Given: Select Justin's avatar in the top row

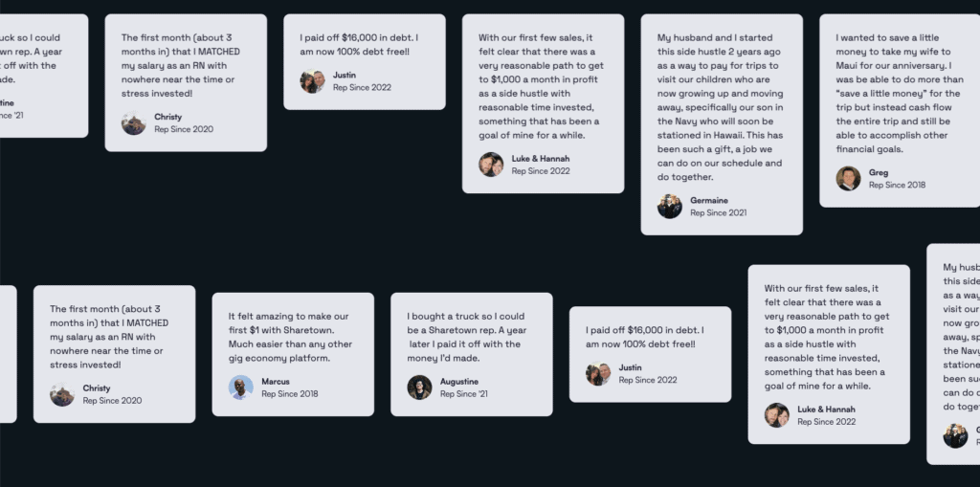Looking at the screenshot, I should click(312, 81).
